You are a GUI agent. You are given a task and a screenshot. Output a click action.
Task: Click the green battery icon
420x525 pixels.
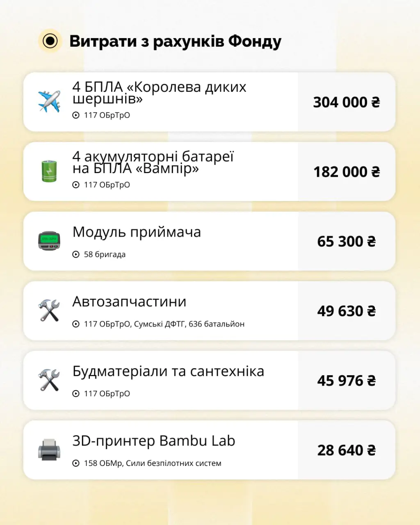49,171
